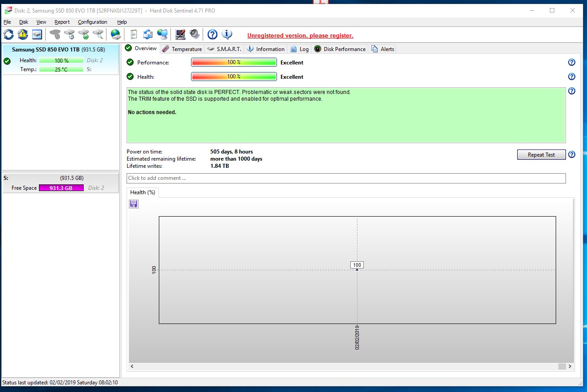Click the help icon beside Performance row
This screenshot has height=392, width=587.
coord(571,63)
